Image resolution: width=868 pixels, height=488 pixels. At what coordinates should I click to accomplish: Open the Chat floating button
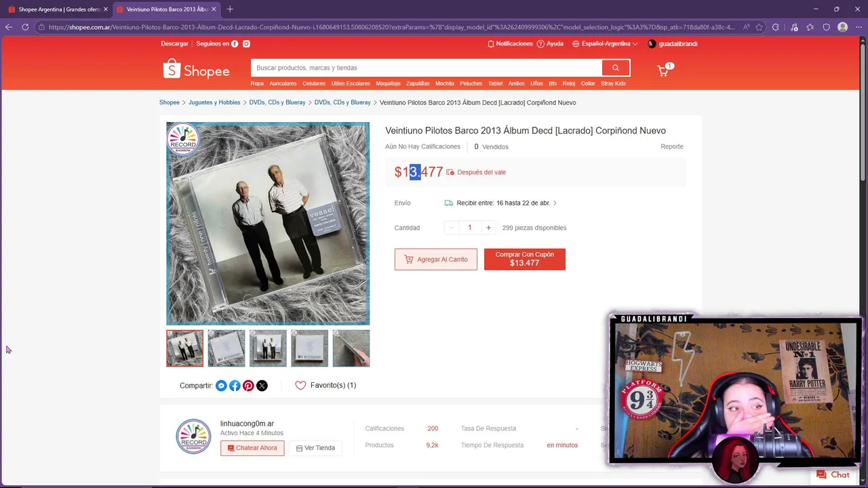click(x=833, y=474)
